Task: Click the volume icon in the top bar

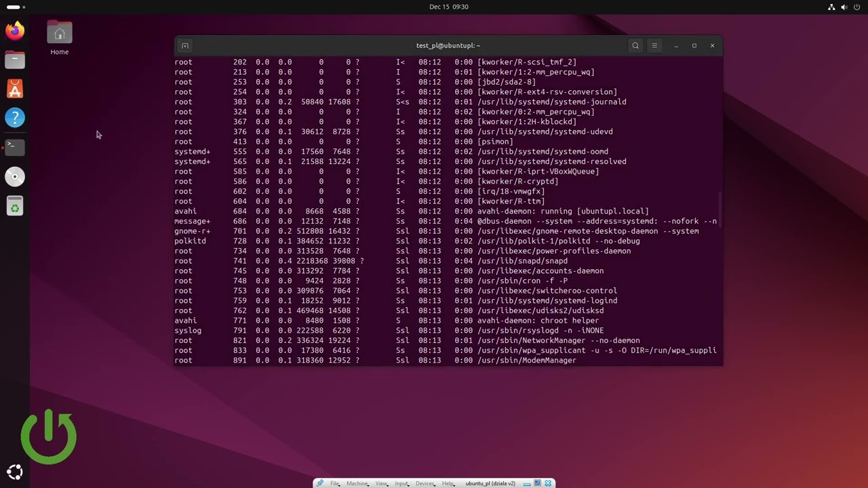Action: click(844, 7)
